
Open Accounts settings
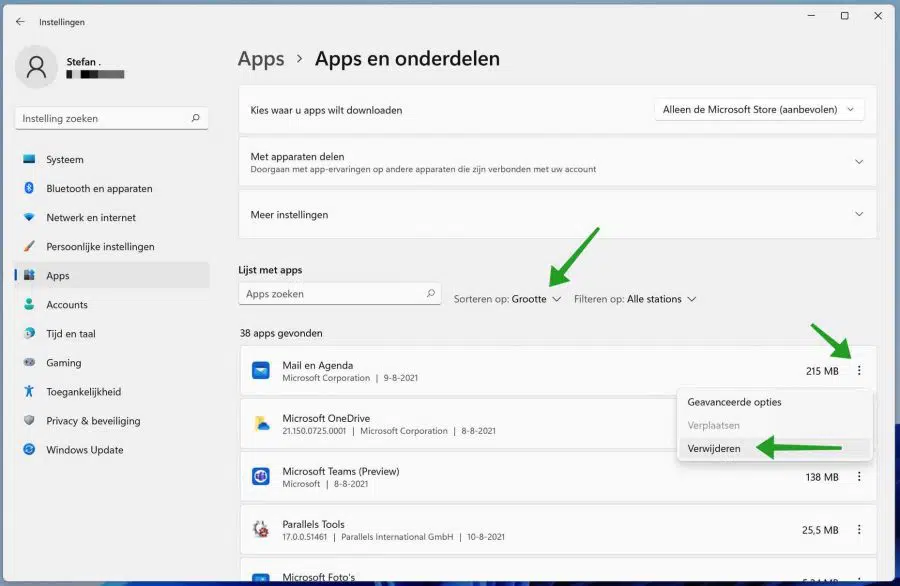[x=112, y=305]
